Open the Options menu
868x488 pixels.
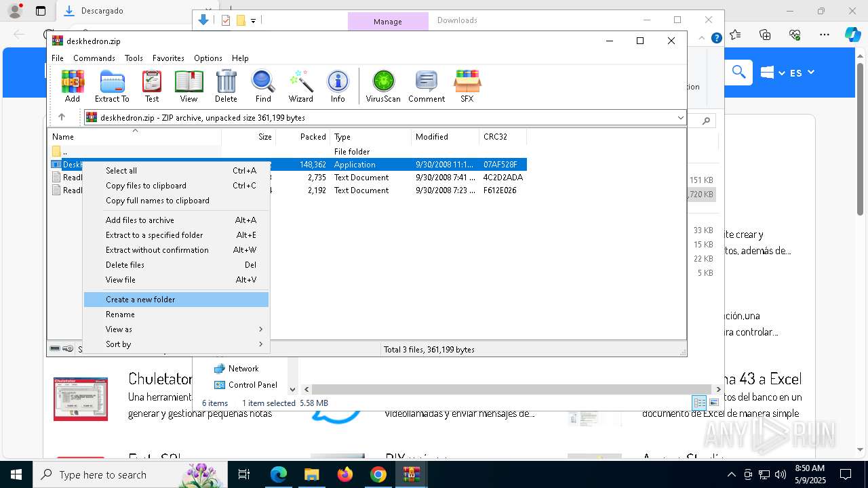tap(208, 58)
